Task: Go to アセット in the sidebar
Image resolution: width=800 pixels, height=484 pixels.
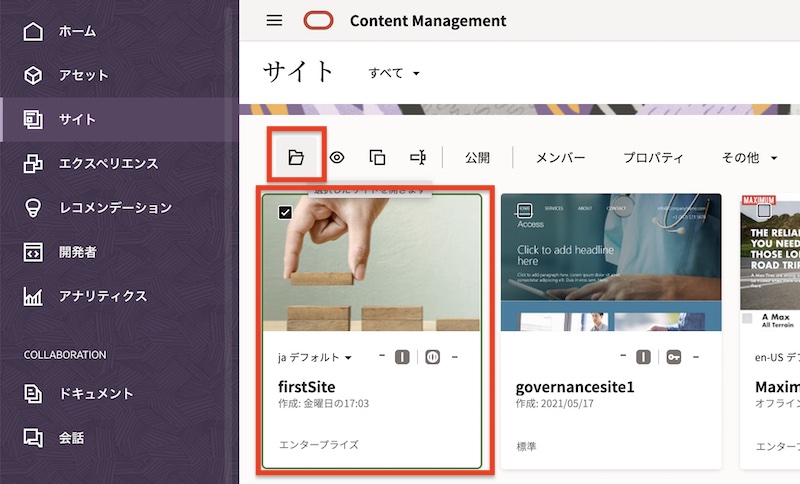Action: pos(83,75)
